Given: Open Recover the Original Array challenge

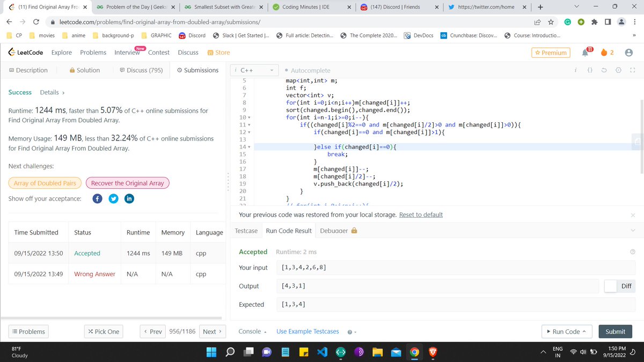Looking at the screenshot, I should [x=127, y=183].
